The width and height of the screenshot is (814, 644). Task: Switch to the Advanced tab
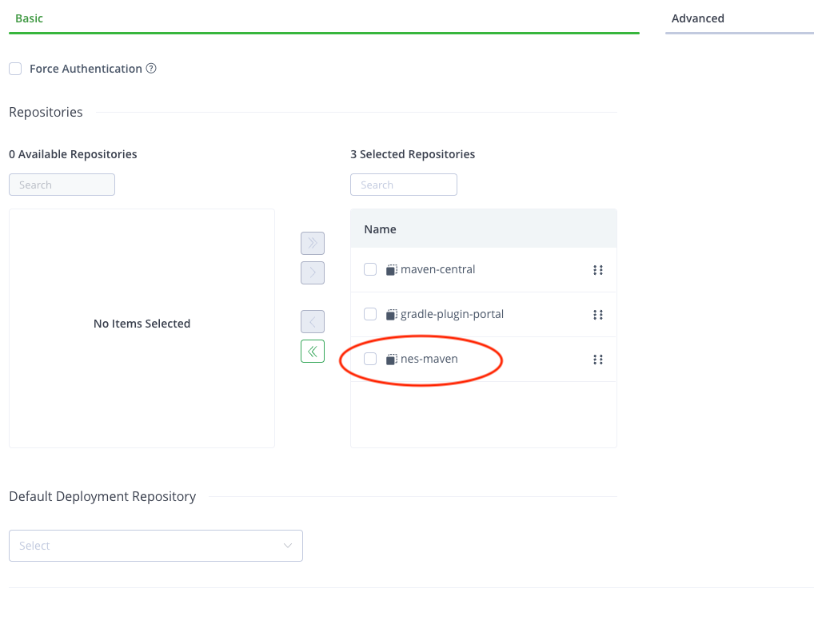[x=697, y=18]
